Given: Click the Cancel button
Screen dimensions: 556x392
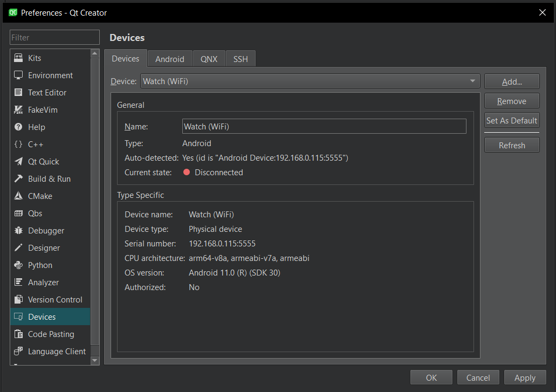Looking at the screenshot, I should click(478, 377).
